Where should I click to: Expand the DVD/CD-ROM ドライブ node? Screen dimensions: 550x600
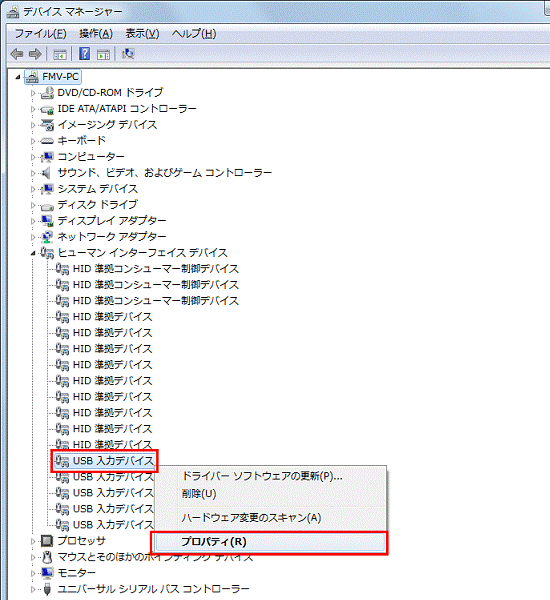tap(33, 93)
